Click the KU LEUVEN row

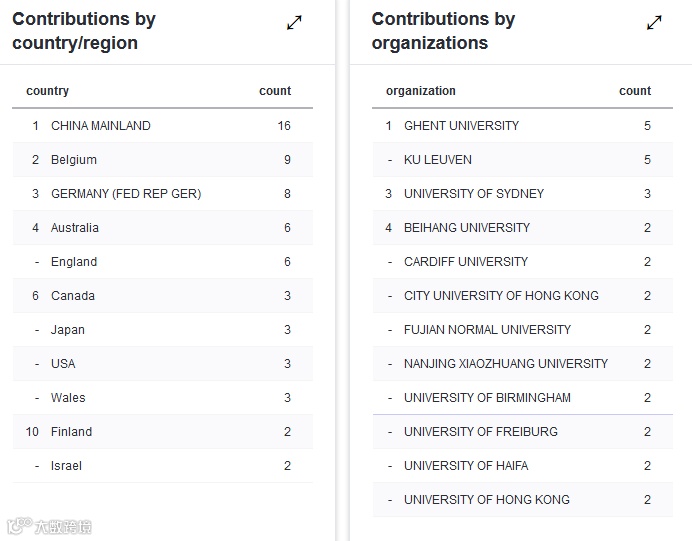[x=438, y=160]
